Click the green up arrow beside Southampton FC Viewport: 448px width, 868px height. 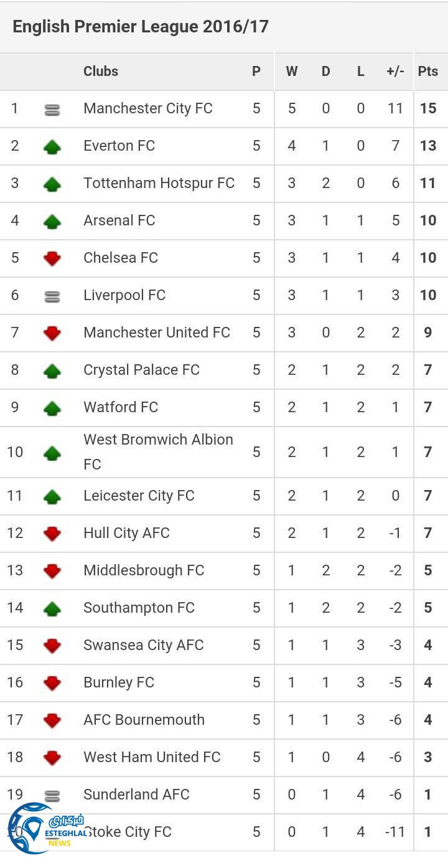tap(52, 609)
